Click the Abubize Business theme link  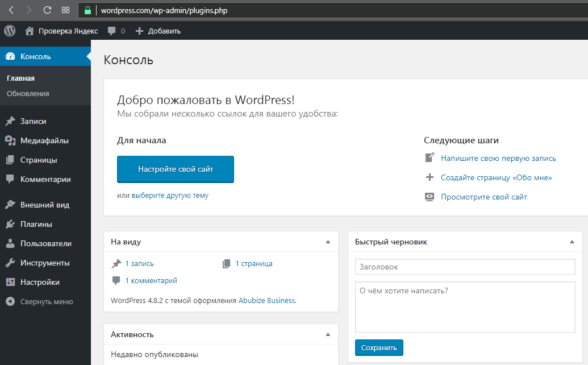(x=266, y=300)
